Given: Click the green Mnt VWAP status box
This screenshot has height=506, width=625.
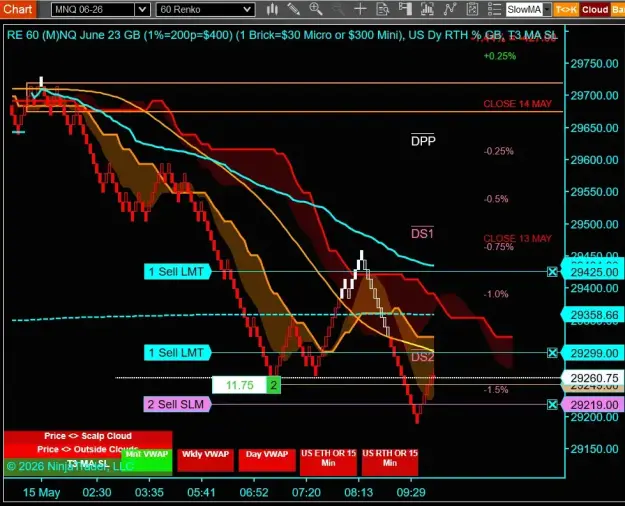Looking at the screenshot, I should coord(147,461).
